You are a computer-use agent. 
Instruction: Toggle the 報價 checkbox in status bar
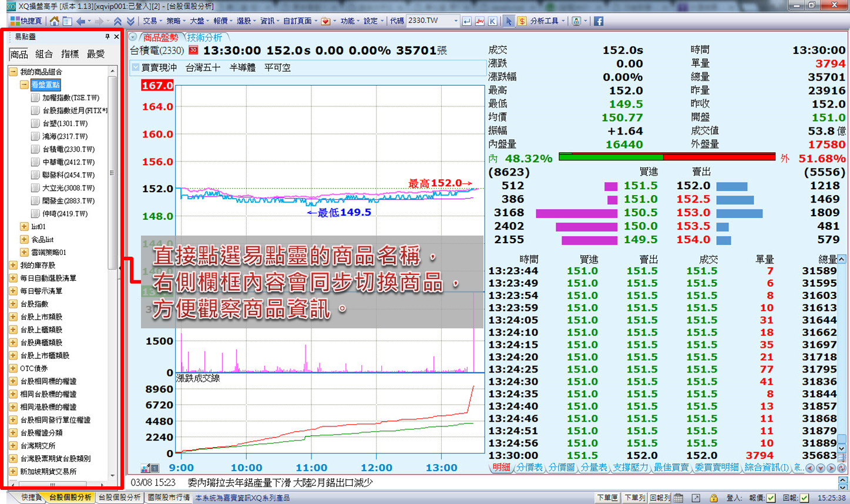(771, 498)
